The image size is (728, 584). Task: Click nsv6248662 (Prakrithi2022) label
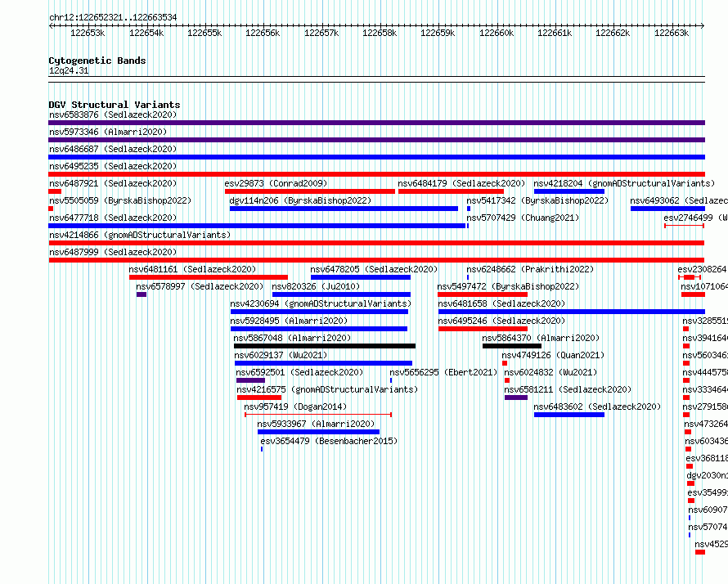530,269
